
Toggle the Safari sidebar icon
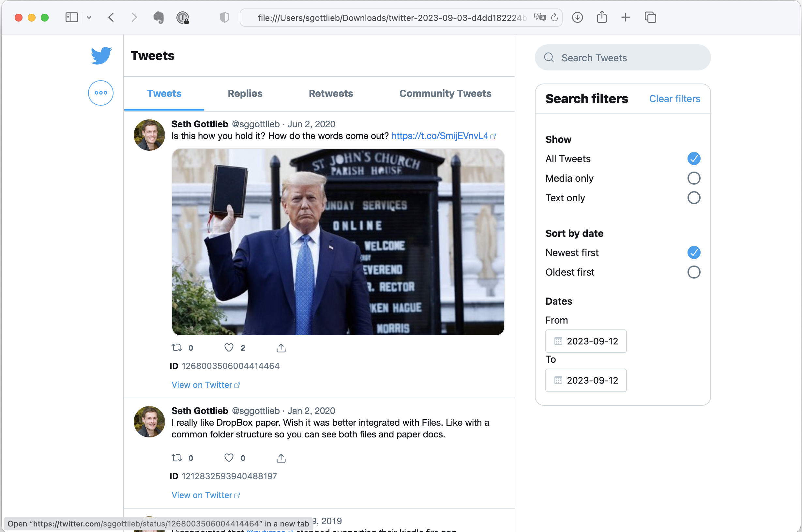71,17
